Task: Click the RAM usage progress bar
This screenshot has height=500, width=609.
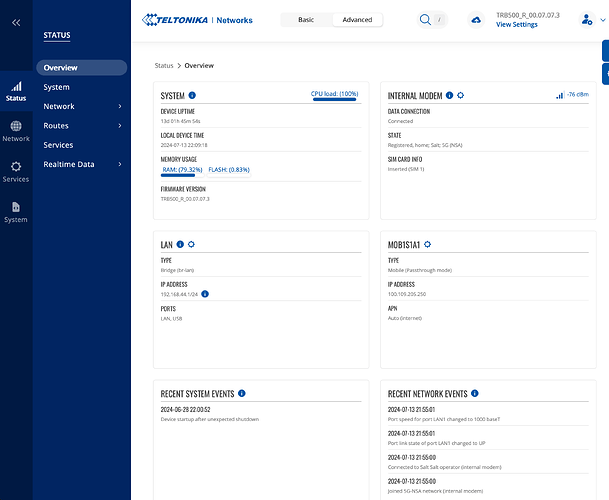Action: (182, 175)
